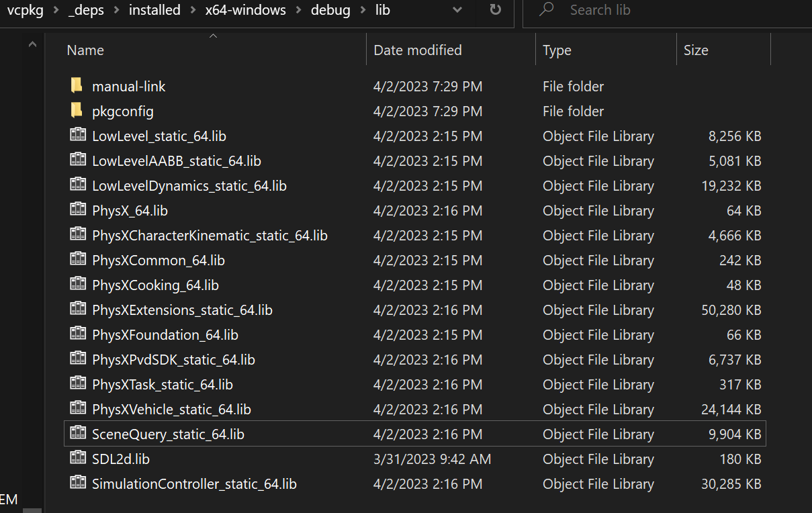The image size is (812, 513).
Task: Sort files by Size column header
Action: [x=696, y=50]
